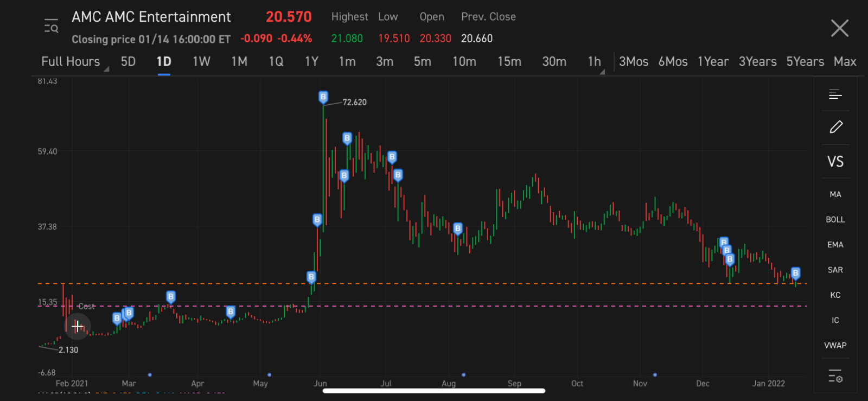Toggle the EMA indicator
This screenshot has width=868, height=401.
835,245
